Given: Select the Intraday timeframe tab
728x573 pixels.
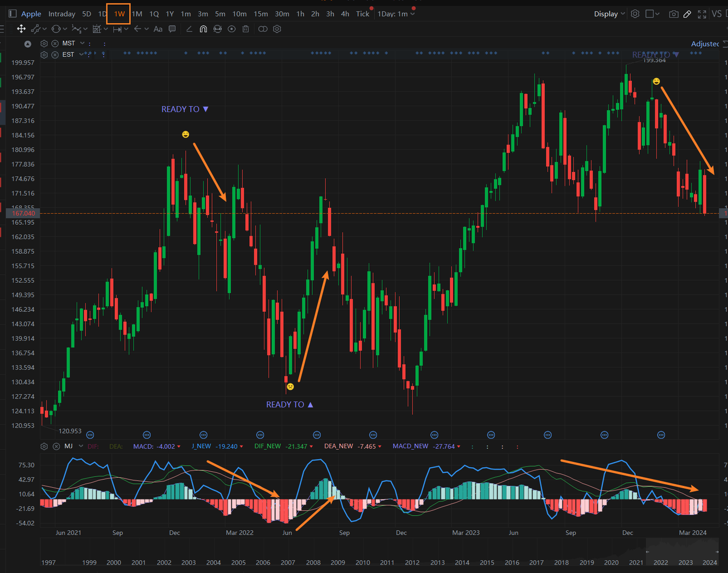Looking at the screenshot, I should tap(62, 14).
